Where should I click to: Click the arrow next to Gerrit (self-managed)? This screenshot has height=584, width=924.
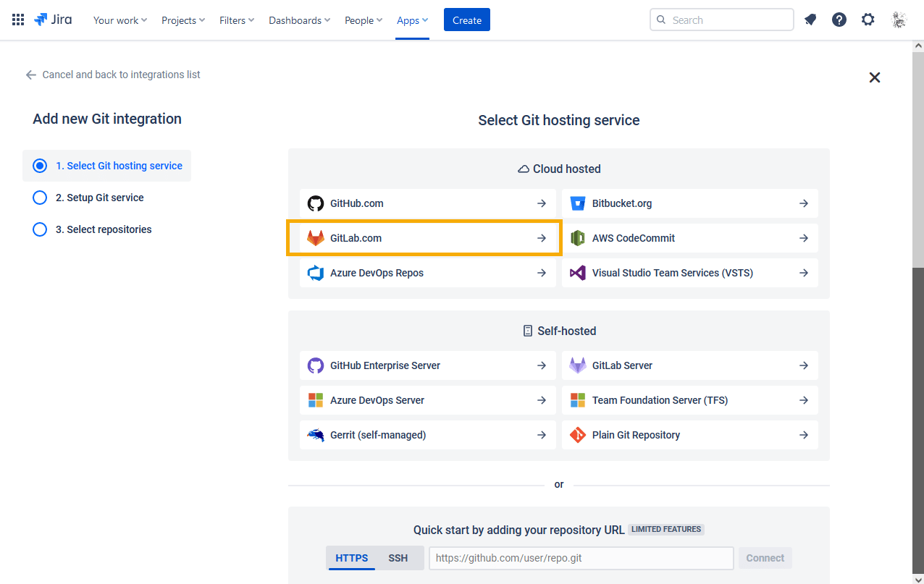(x=542, y=435)
